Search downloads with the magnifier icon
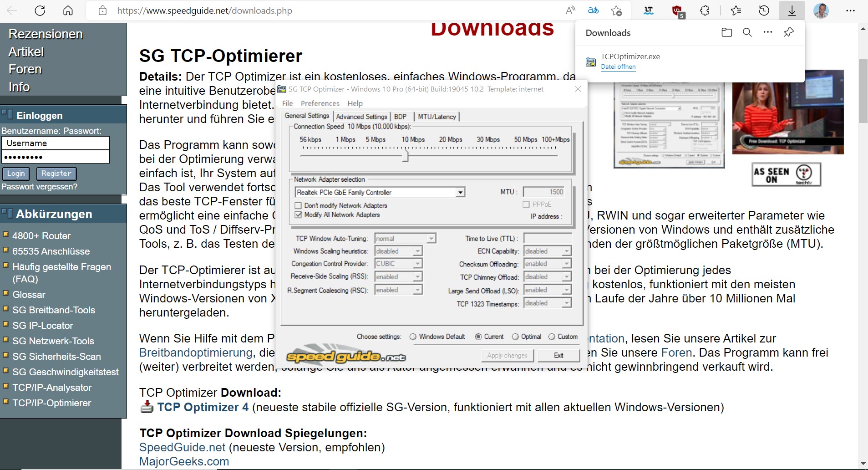The height and width of the screenshot is (470, 868). click(x=747, y=32)
